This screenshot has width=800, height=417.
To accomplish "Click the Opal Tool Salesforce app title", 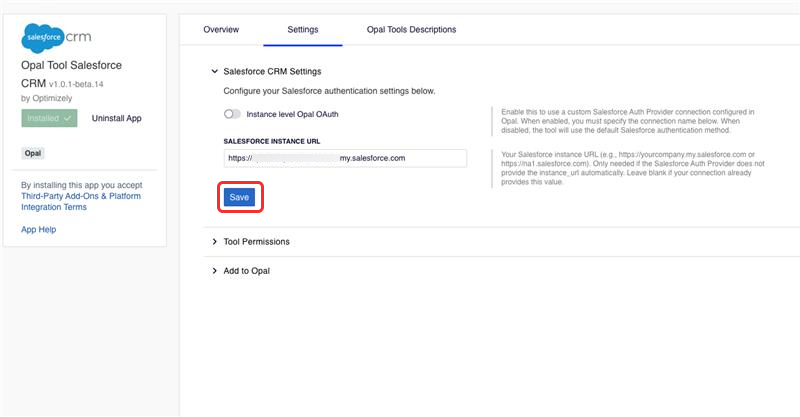I will pos(71,65).
